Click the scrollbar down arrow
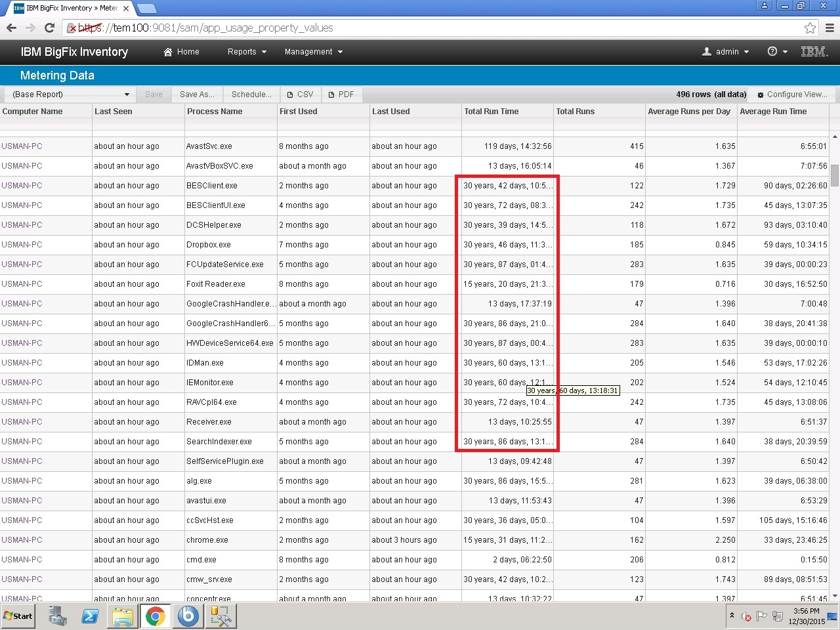The width and height of the screenshot is (840, 630). [835, 596]
